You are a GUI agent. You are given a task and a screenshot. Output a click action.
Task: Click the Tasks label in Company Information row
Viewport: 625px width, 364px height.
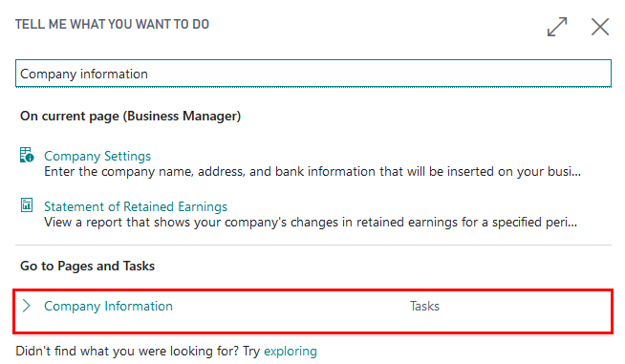pos(424,306)
